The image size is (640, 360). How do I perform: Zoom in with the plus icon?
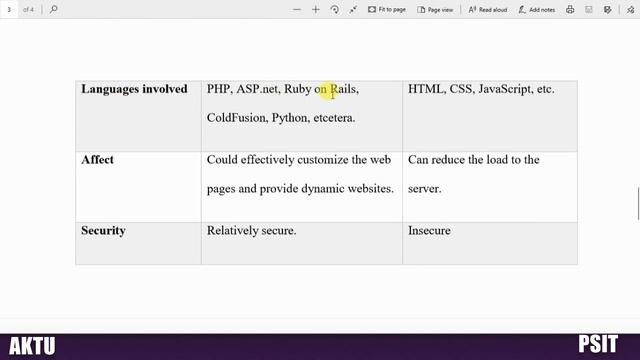click(316, 9)
